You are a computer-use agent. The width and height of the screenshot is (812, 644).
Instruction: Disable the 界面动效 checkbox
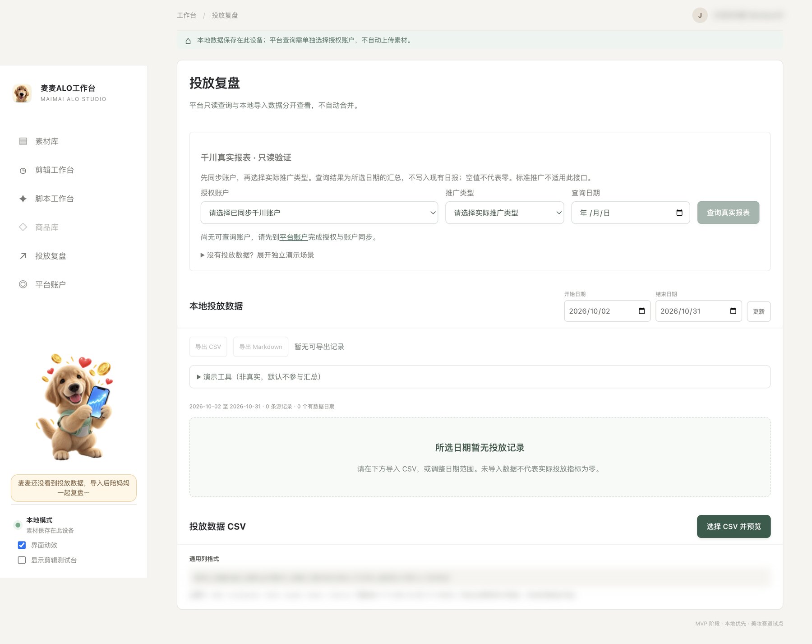[x=22, y=545]
